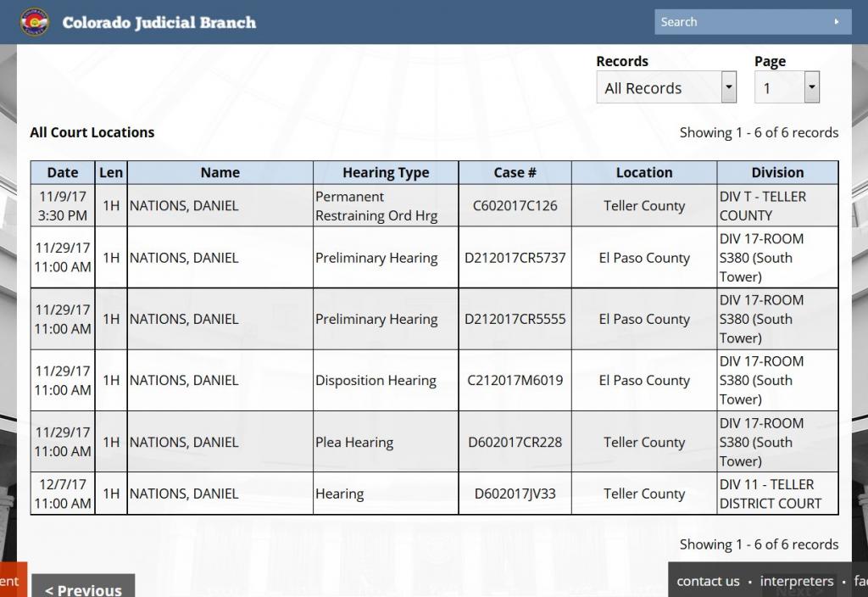Click the Len column header
Viewport: 868px width, 597px height.
click(111, 172)
